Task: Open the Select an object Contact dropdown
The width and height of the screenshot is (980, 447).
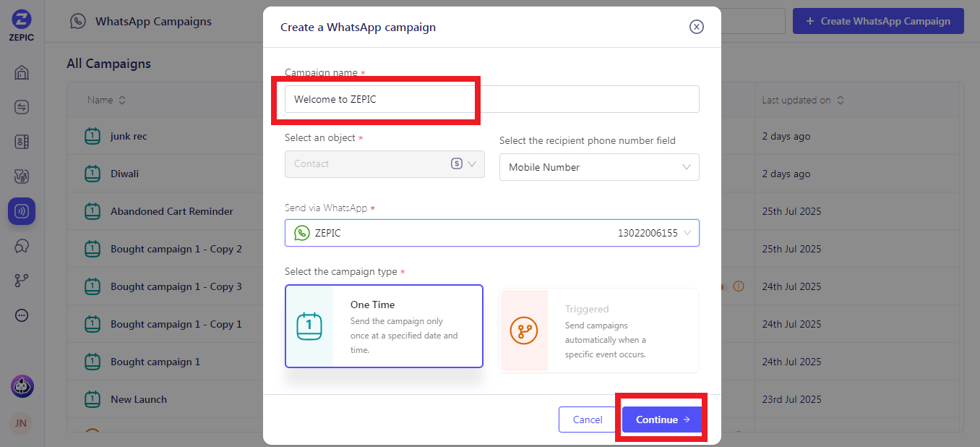Action: coord(384,163)
